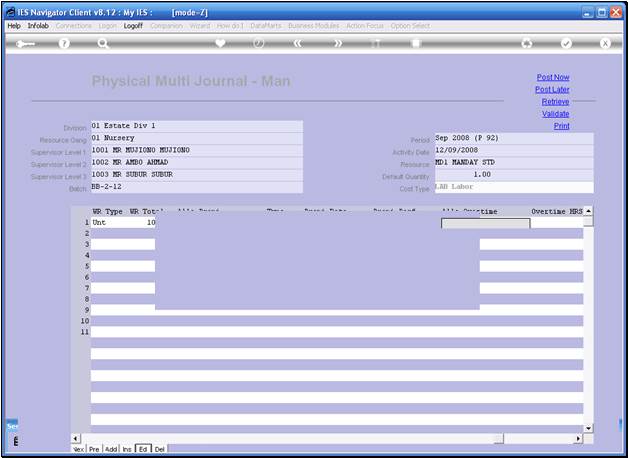The width and height of the screenshot is (628, 458).
Task: Click the Ins button below the grid
Action: coord(127,449)
